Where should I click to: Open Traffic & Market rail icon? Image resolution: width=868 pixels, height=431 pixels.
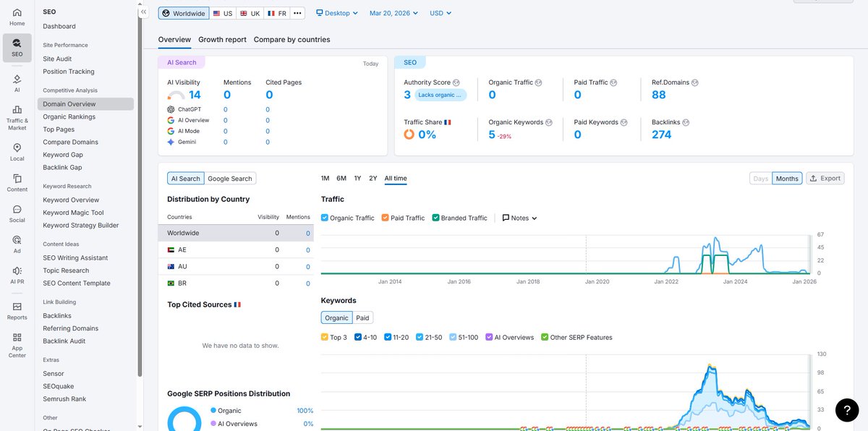(17, 117)
